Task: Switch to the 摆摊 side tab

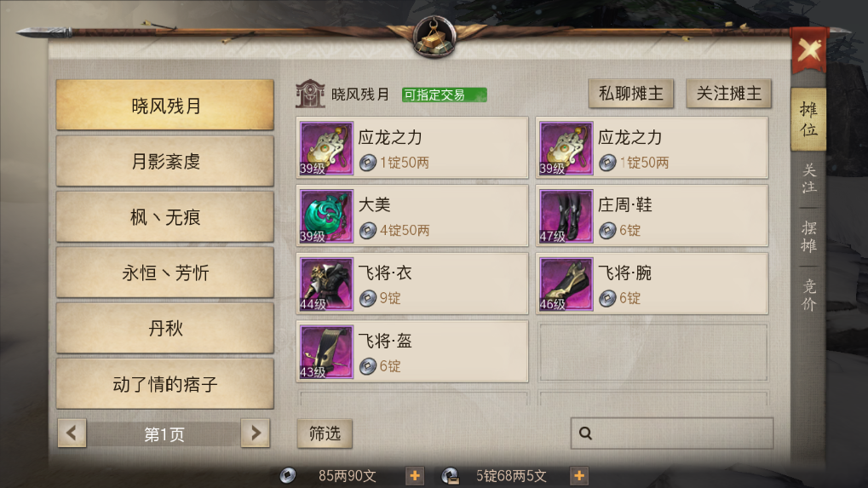Action: 808,237
